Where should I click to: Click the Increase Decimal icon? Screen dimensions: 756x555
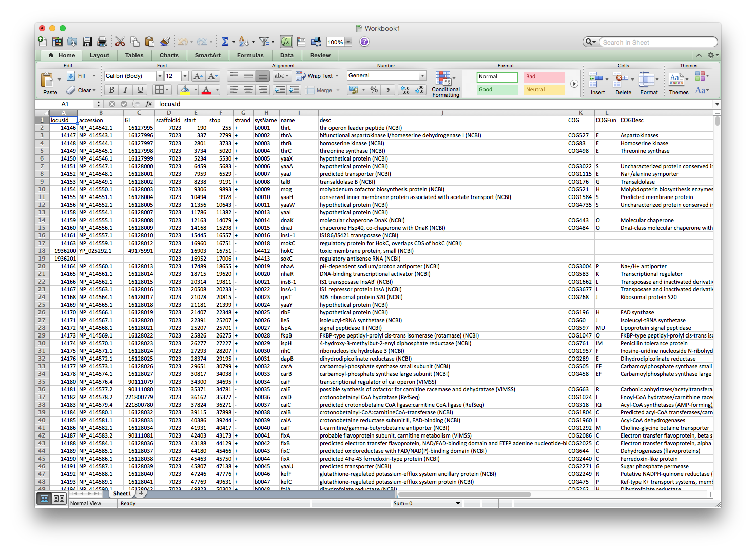point(404,90)
